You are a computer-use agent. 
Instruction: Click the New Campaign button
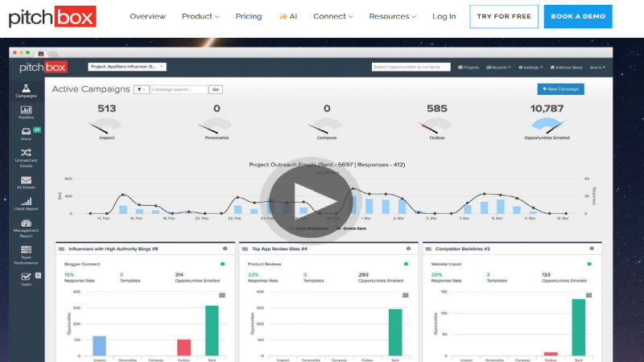560,89
